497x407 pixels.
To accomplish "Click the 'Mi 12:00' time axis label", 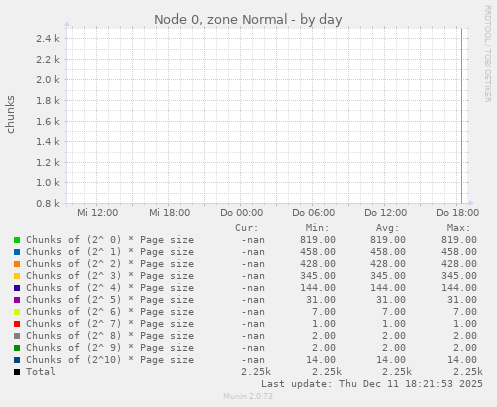I will [97, 213].
